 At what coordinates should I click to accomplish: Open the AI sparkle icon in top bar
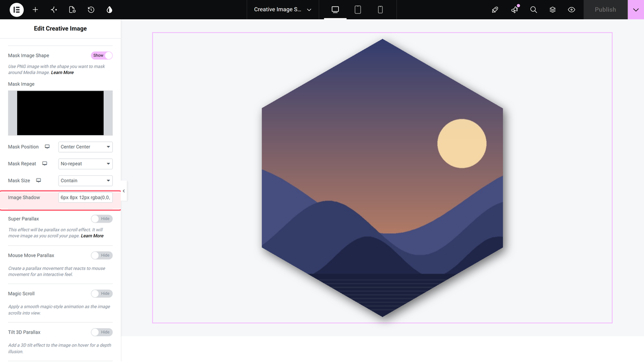(x=54, y=10)
